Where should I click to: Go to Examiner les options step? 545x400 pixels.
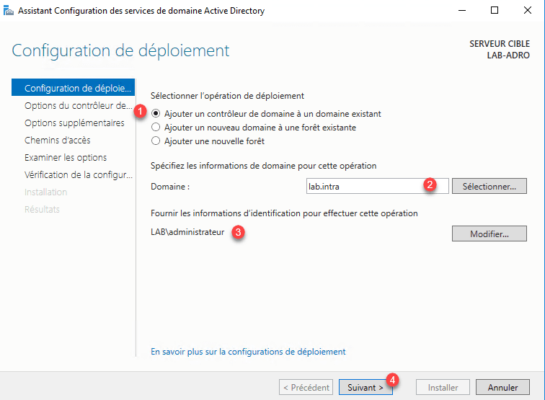coord(65,157)
